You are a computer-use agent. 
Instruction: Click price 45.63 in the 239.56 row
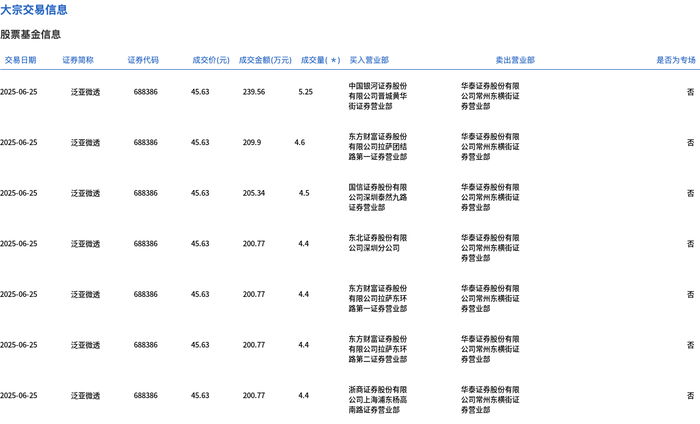tap(200, 92)
